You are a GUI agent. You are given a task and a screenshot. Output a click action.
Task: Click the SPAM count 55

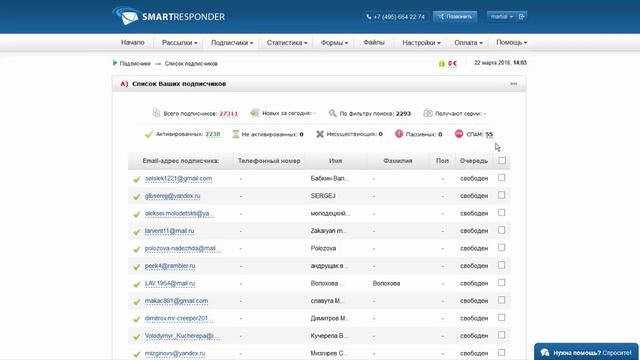tap(489, 134)
